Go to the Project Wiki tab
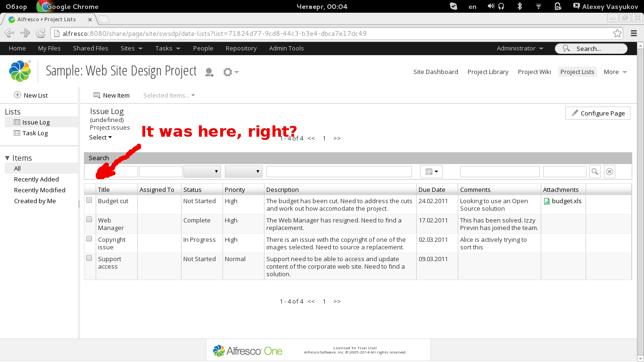The image size is (644, 362). click(x=534, y=72)
